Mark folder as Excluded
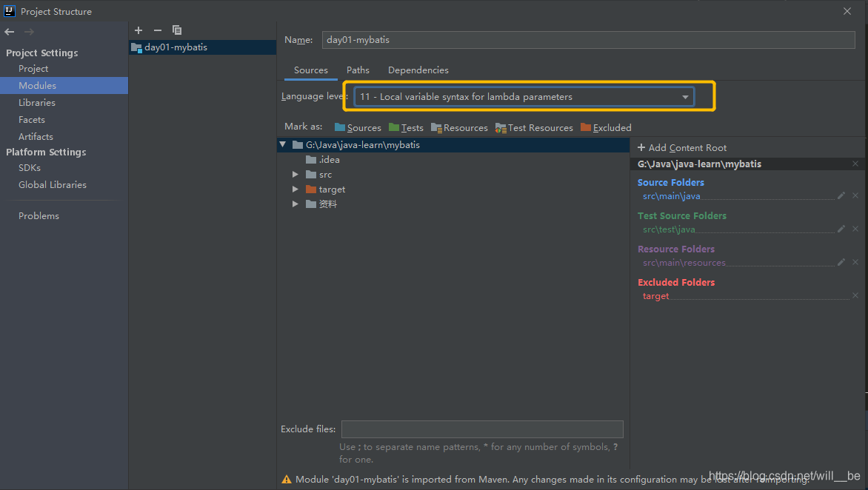Image resolution: width=868 pixels, height=490 pixels. pos(606,128)
